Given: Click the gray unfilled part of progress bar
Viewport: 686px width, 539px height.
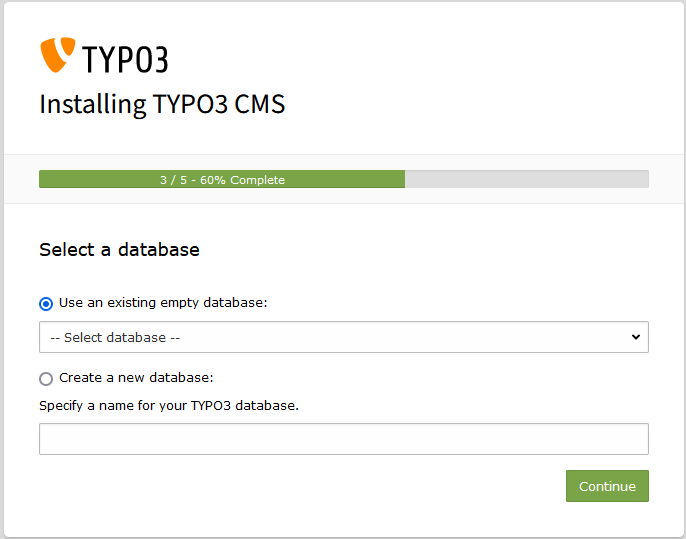Looking at the screenshot, I should (526, 180).
